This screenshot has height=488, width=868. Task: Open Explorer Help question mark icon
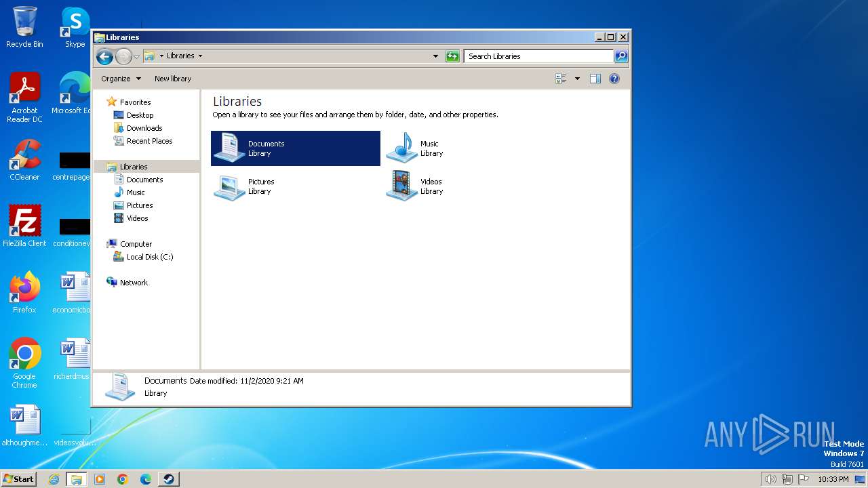pyautogui.click(x=614, y=79)
